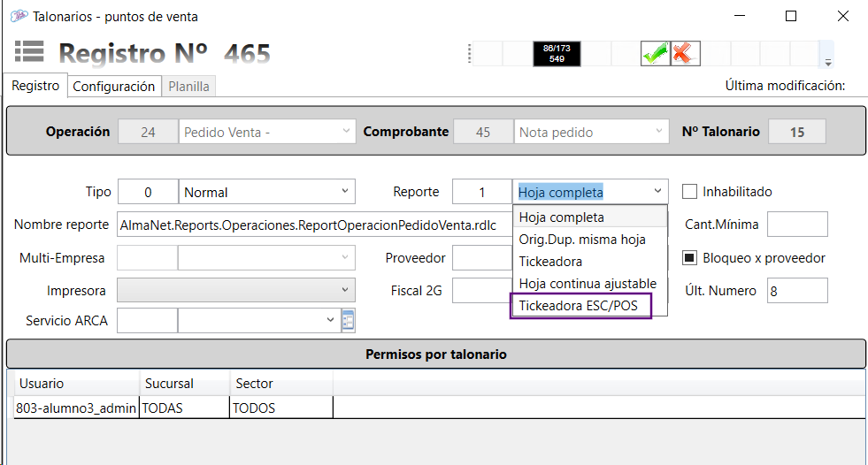Cancel changes with the red X icon

[684, 54]
